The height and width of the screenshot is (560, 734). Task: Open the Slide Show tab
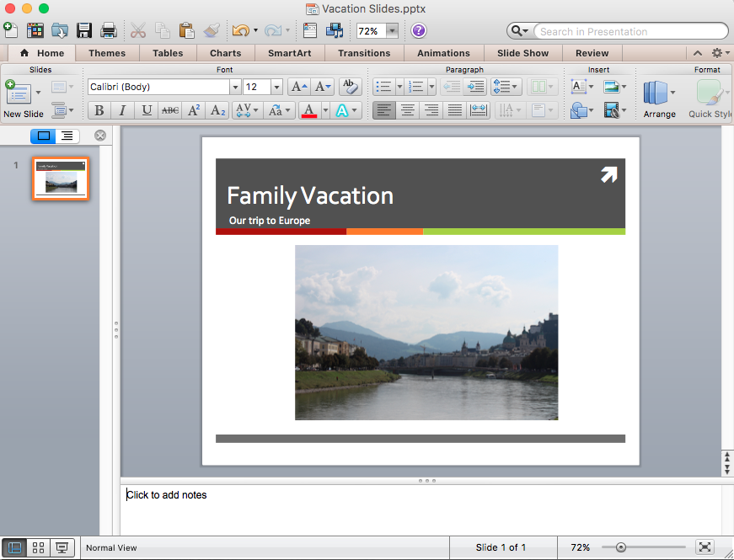(x=522, y=53)
